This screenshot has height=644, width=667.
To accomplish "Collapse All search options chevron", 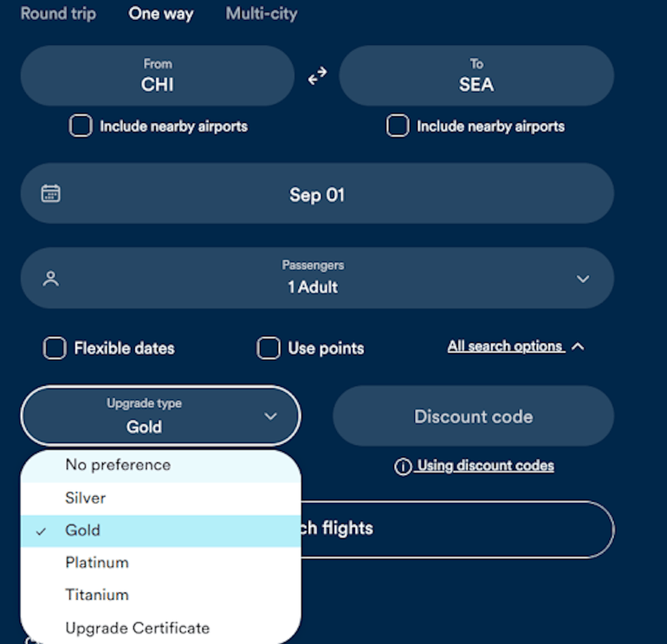I will pos(579,347).
